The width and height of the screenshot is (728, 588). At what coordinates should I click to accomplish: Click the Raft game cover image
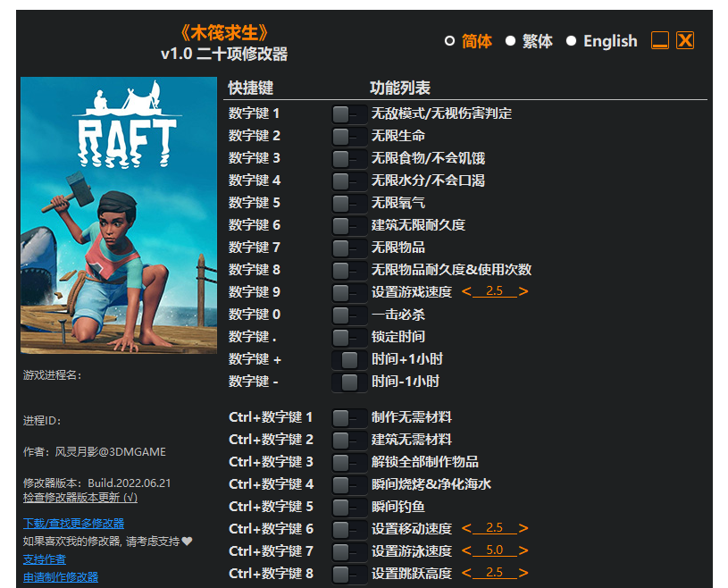[119, 215]
